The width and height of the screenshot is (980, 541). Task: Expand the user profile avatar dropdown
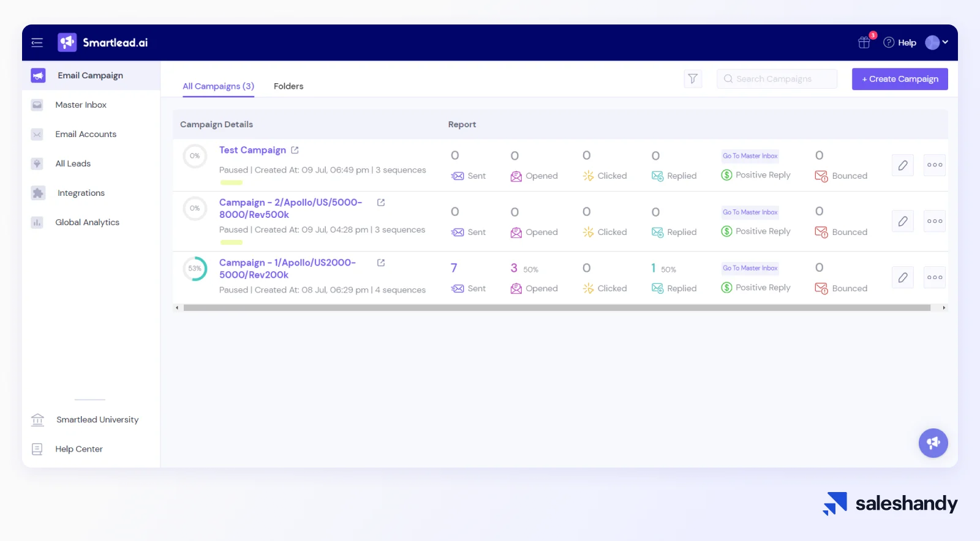tap(937, 42)
